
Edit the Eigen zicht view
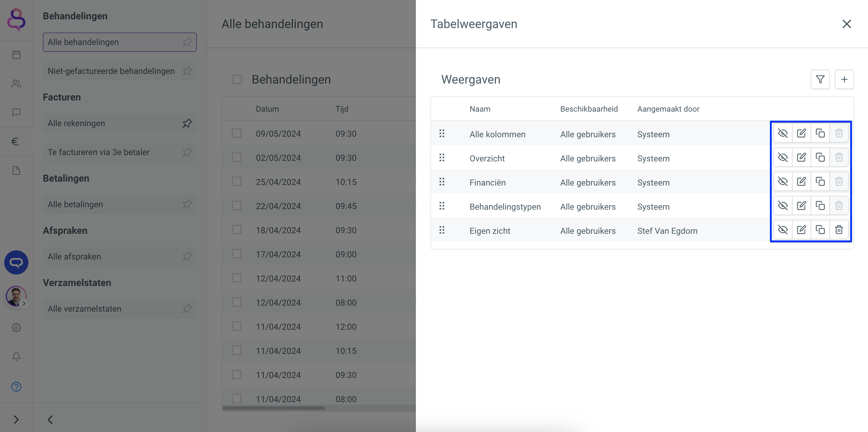pos(801,230)
